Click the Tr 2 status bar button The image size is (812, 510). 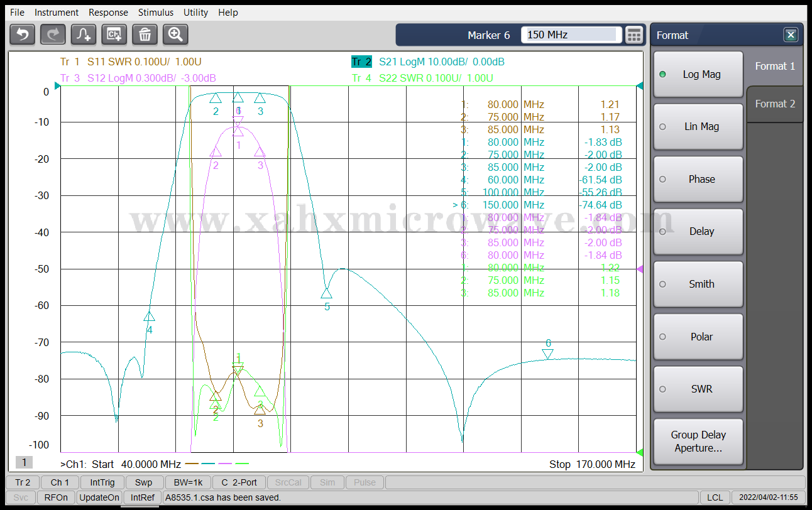(23, 482)
